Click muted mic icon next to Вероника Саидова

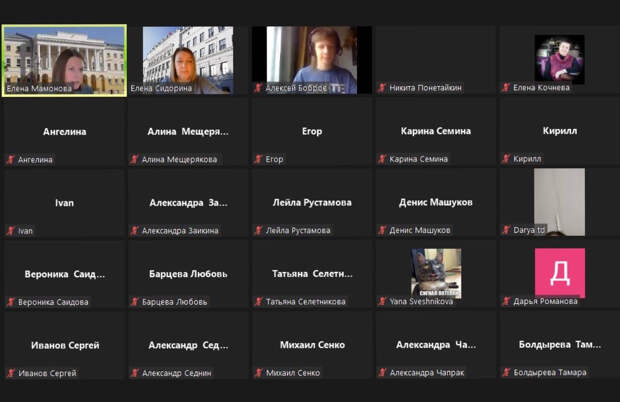tap(10, 302)
